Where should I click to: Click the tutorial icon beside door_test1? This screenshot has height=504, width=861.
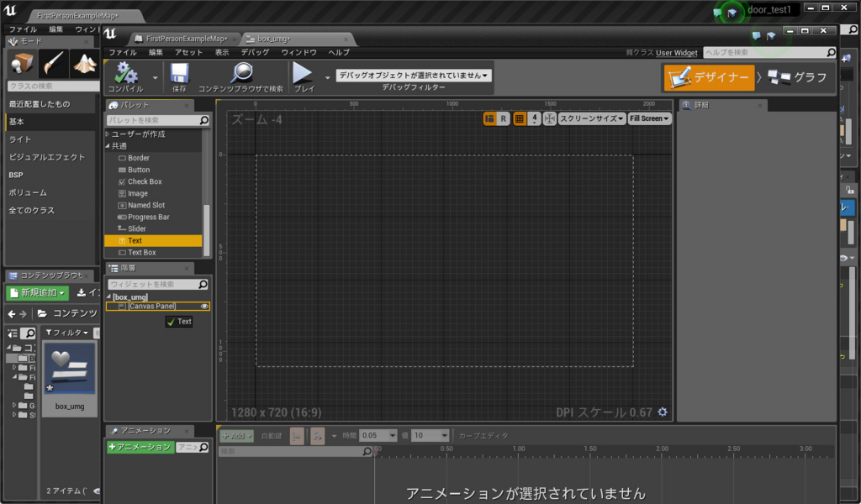pos(732,12)
